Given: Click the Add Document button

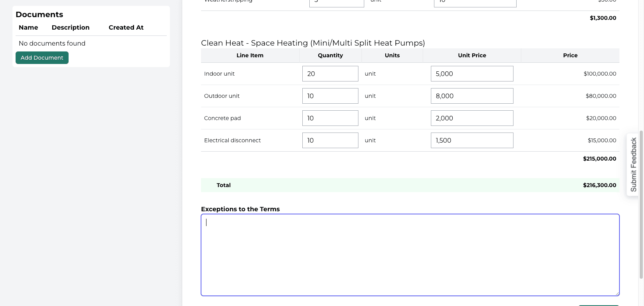Looking at the screenshot, I should pyautogui.click(x=42, y=58).
